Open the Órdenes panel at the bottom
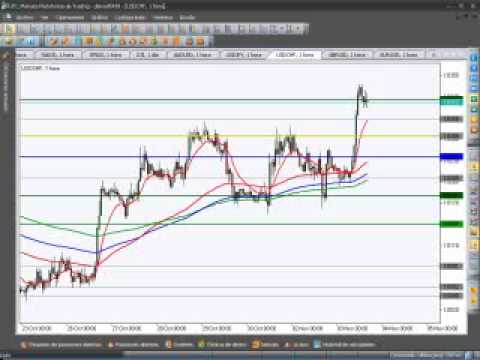This screenshot has height=360, width=480. click(179, 344)
